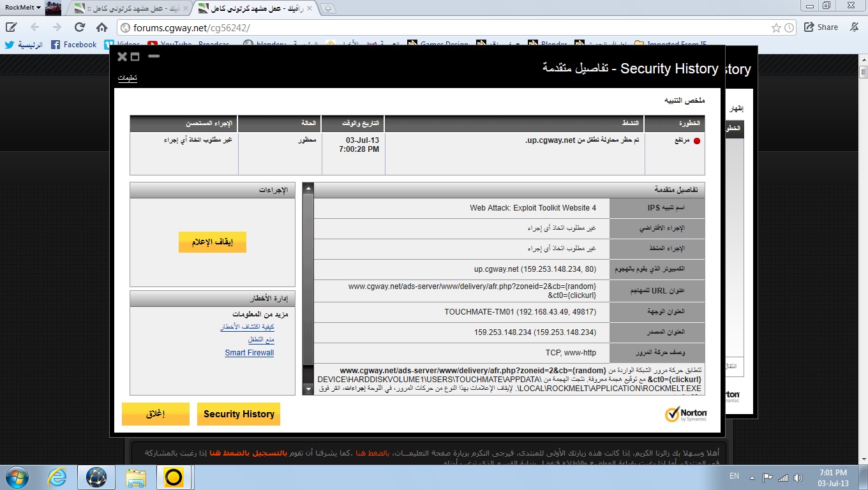Open the Imported From IE bookmarks folder
This screenshot has width=868, height=490.
(670, 45)
